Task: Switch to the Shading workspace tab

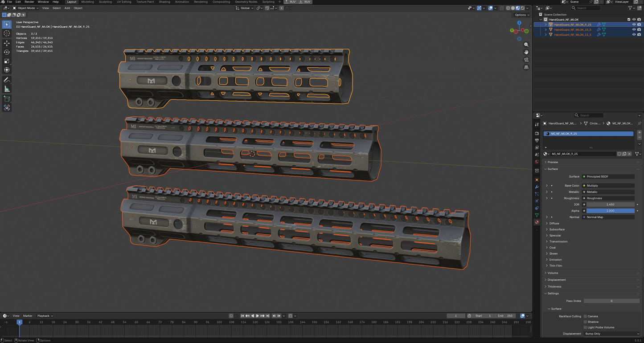Action: 164,2
